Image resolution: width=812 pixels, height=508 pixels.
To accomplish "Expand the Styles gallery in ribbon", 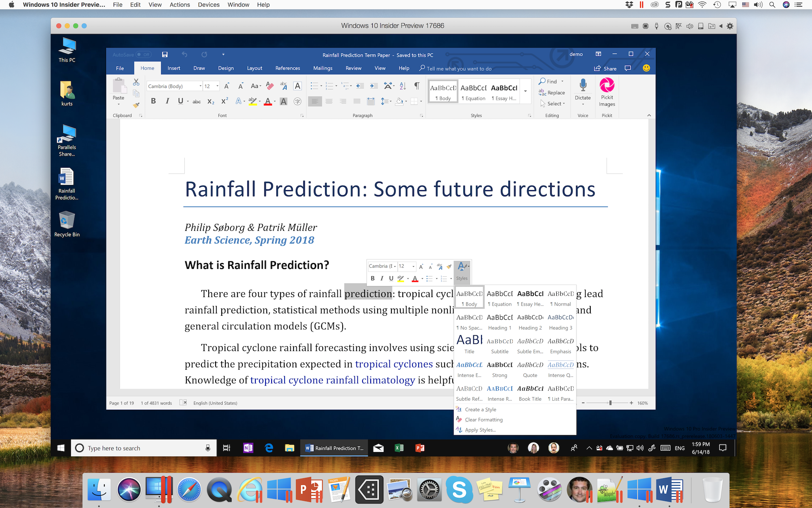I will tap(525, 91).
